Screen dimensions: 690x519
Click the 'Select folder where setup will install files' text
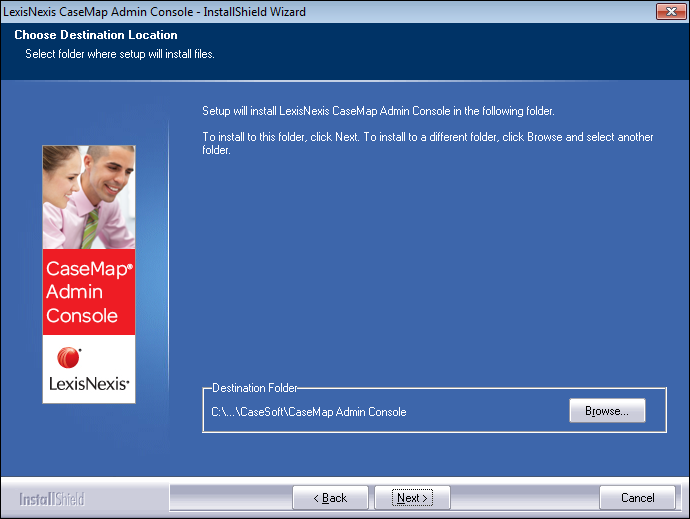coord(120,54)
